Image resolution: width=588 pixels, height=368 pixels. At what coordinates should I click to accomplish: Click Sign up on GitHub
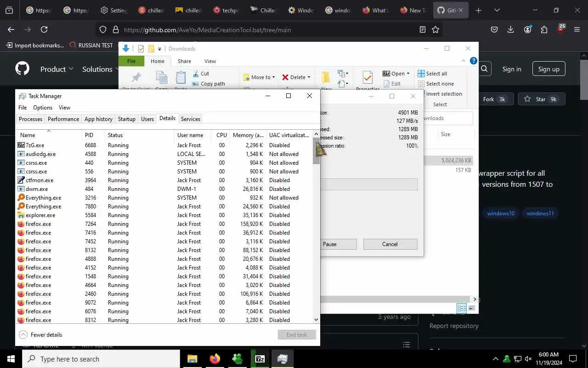pyautogui.click(x=549, y=69)
